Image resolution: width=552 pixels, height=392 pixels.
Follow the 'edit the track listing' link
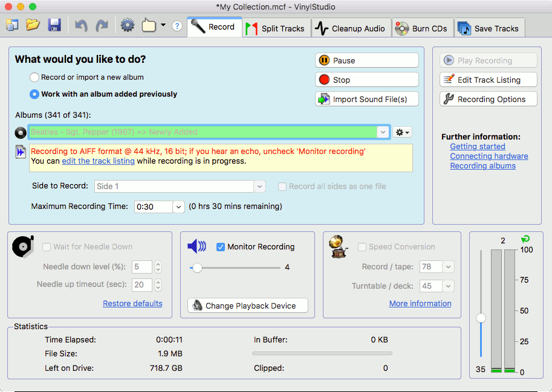click(98, 161)
